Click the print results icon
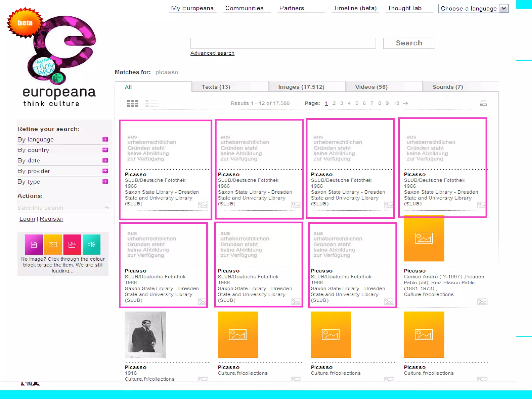This screenshot has width=532, height=399. click(x=483, y=103)
